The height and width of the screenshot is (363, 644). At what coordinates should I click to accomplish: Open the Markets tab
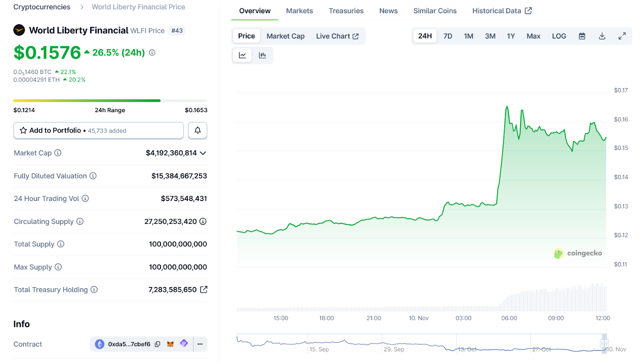tap(299, 11)
